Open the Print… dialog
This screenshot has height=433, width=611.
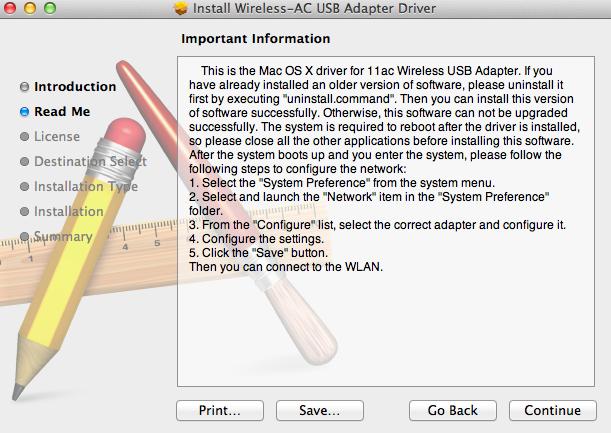[220, 410]
